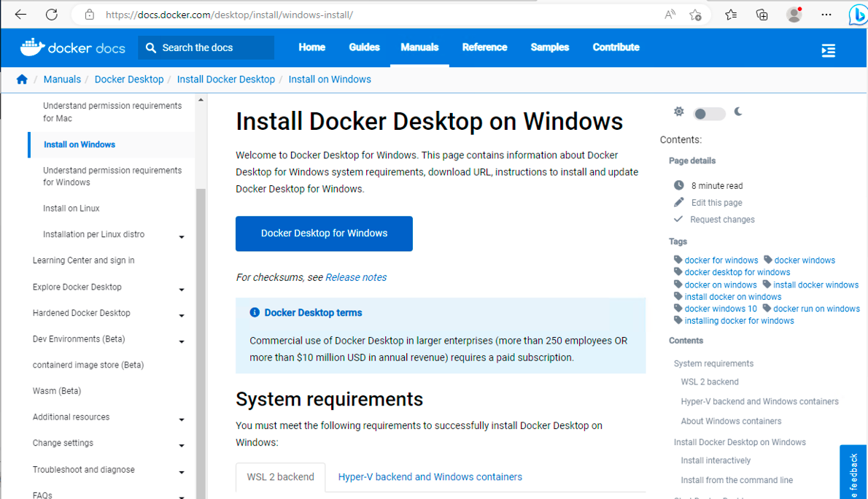Open browser settings ellipsis menu
The image size is (868, 499).
(x=826, y=15)
